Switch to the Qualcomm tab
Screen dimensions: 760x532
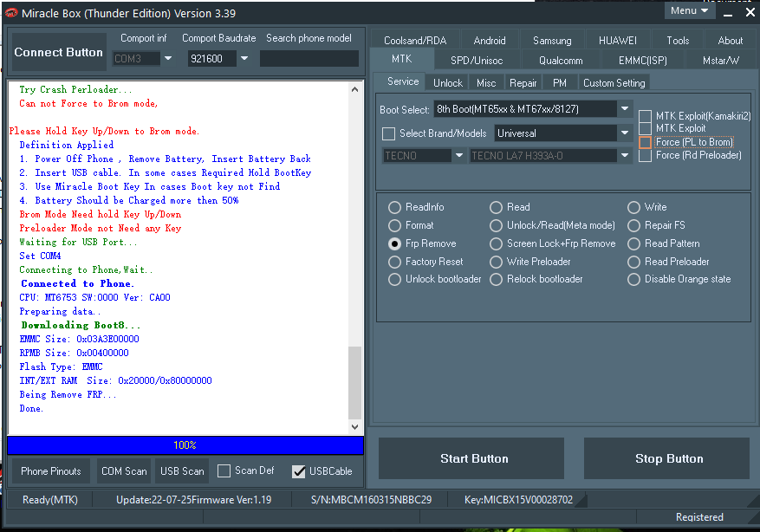[x=561, y=61]
